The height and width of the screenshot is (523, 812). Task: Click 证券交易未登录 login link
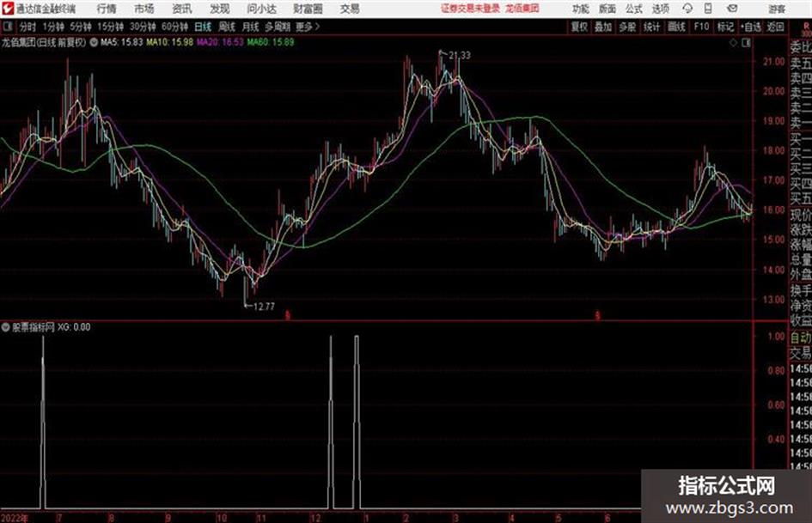(x=470, y=9)
